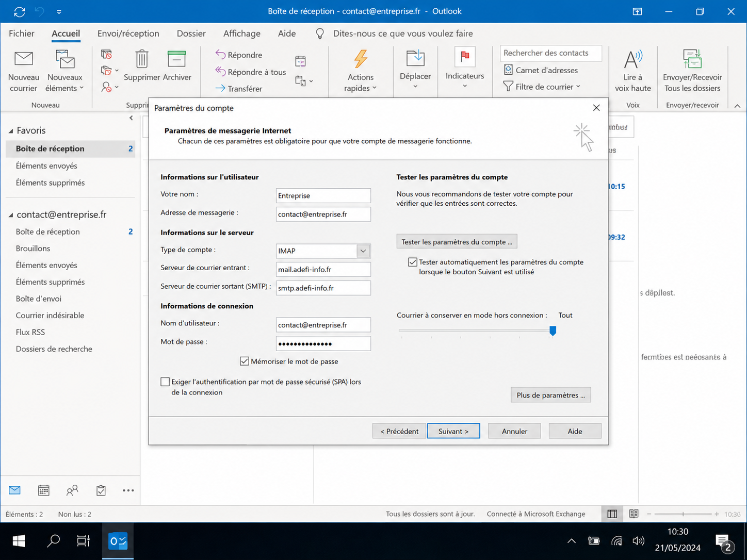Click offline mail retention slider handle
The width and height of the screenshot is (747, 560).
[x=553, y=331]
